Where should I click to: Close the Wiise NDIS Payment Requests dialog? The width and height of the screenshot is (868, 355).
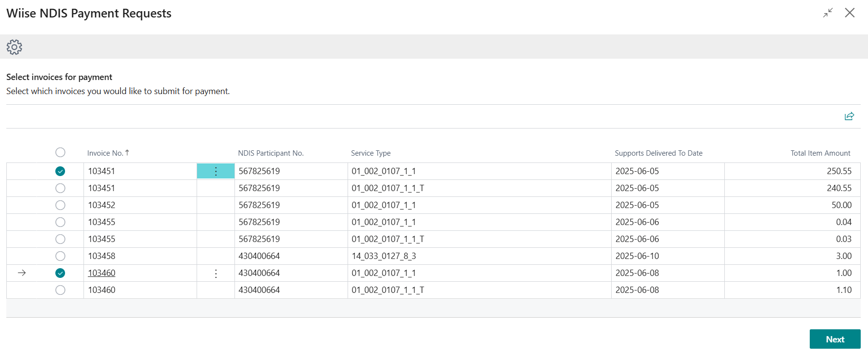click(850, 13)
